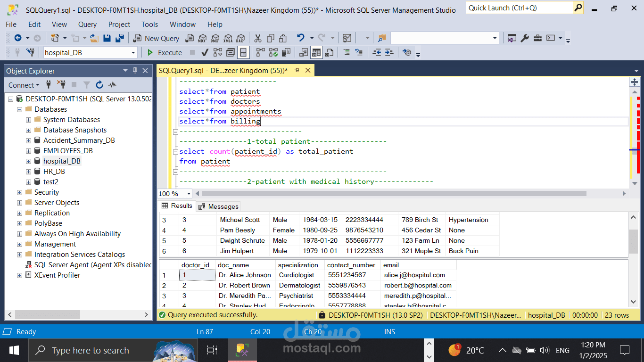Open the Project menu
Viewport: 644px width, 362px height.
119,25
